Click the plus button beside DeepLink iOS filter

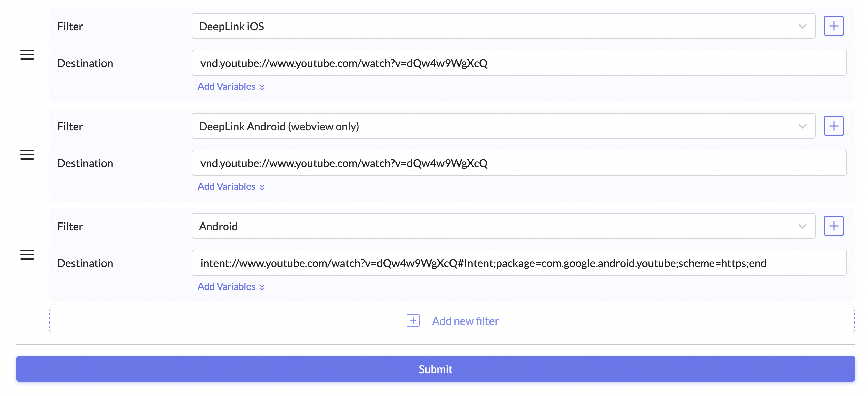pos(834,26)
